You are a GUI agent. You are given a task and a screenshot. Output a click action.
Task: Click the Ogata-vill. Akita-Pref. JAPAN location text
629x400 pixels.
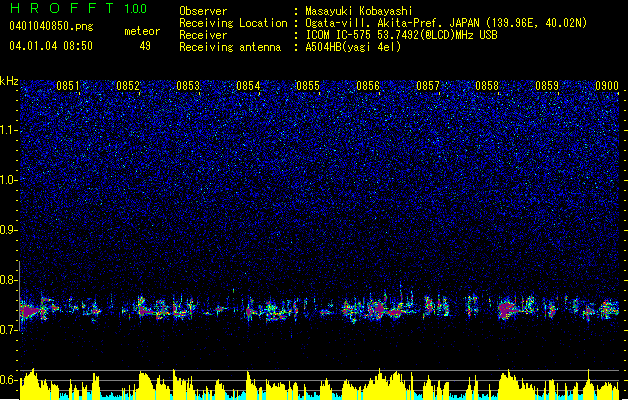click(446, 23)
